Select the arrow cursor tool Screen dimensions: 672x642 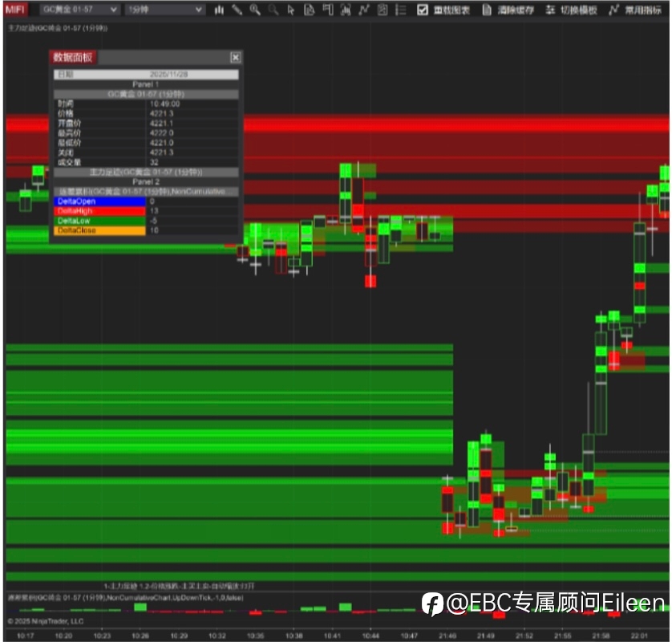tap(291, 10)
